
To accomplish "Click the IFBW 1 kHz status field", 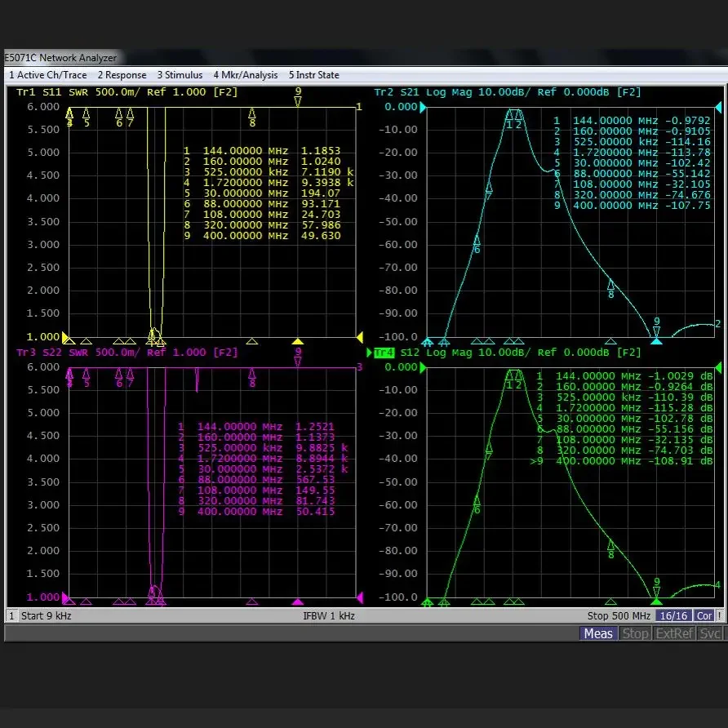I will coord(328,615).
